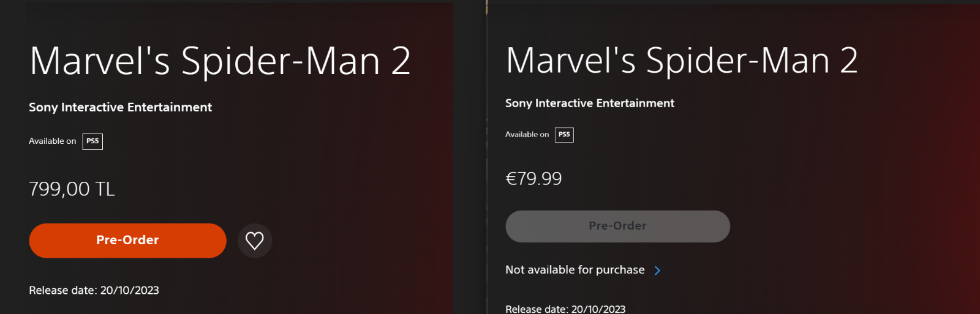Image resolution: width=980 pixels, height=314 pixels.
Task: Select the €79.99 price text
Action: [533, 179]
